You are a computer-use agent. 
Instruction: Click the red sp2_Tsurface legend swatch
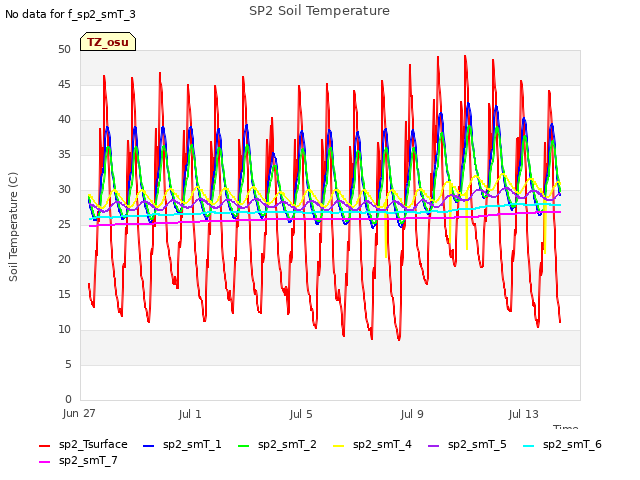coord(44,446)
